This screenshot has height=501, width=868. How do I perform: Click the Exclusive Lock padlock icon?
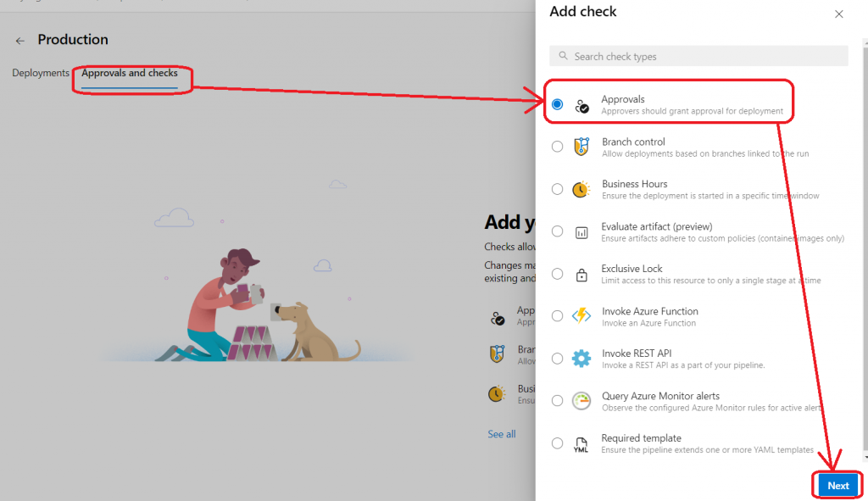(581, 275)
